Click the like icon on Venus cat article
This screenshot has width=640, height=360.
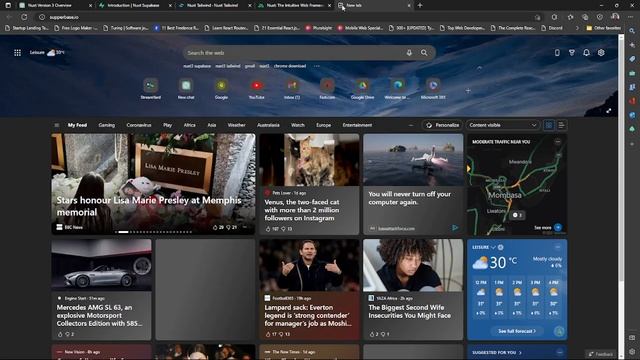click(268, 229)
